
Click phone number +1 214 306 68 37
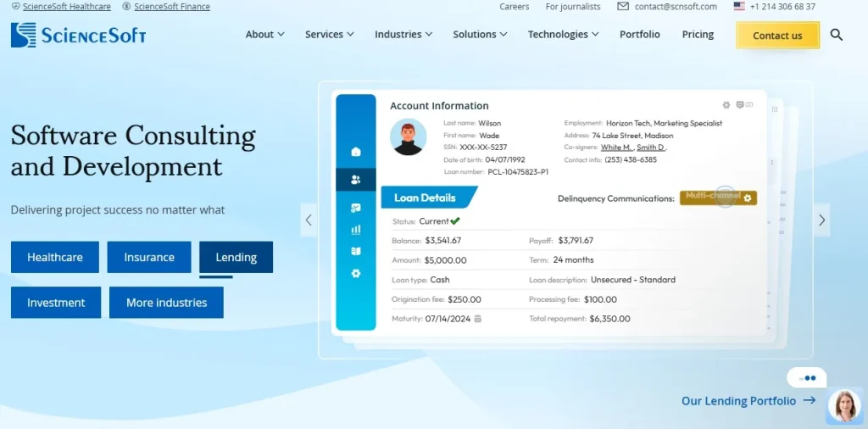(x=782, y=7)
